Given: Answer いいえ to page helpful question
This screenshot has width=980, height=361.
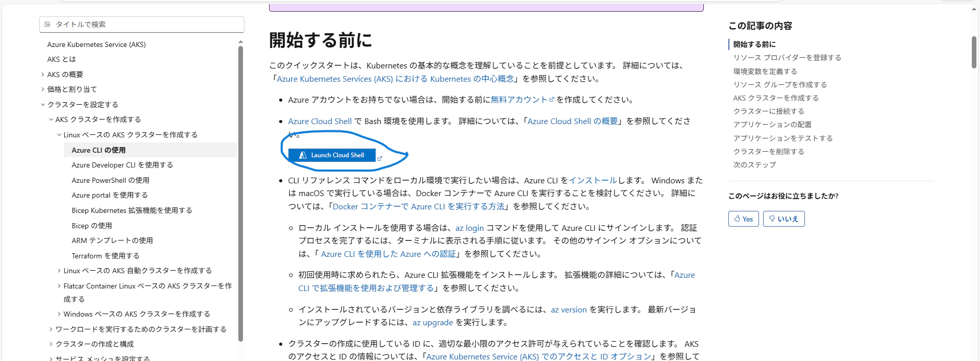Looking at the screenshot, I should [783, 219].
